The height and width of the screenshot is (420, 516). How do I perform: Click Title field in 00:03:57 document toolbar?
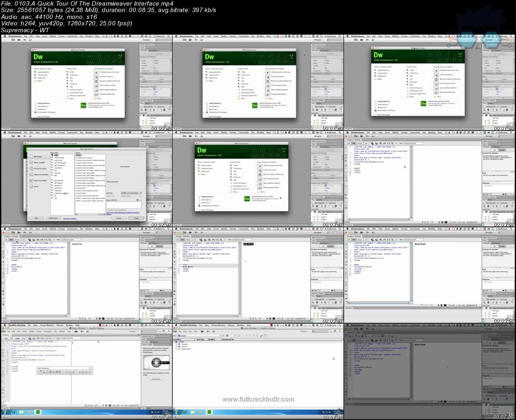413,143
